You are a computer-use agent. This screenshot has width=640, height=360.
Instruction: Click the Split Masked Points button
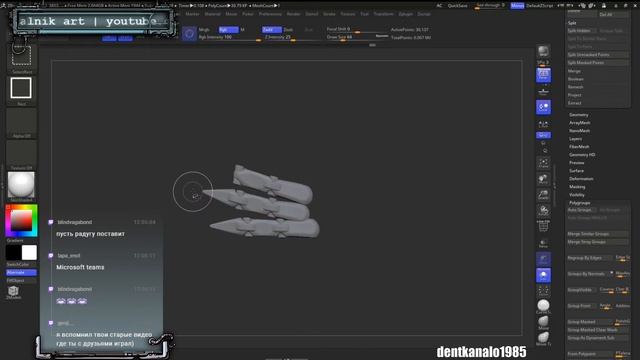click(x=598, y=63)
